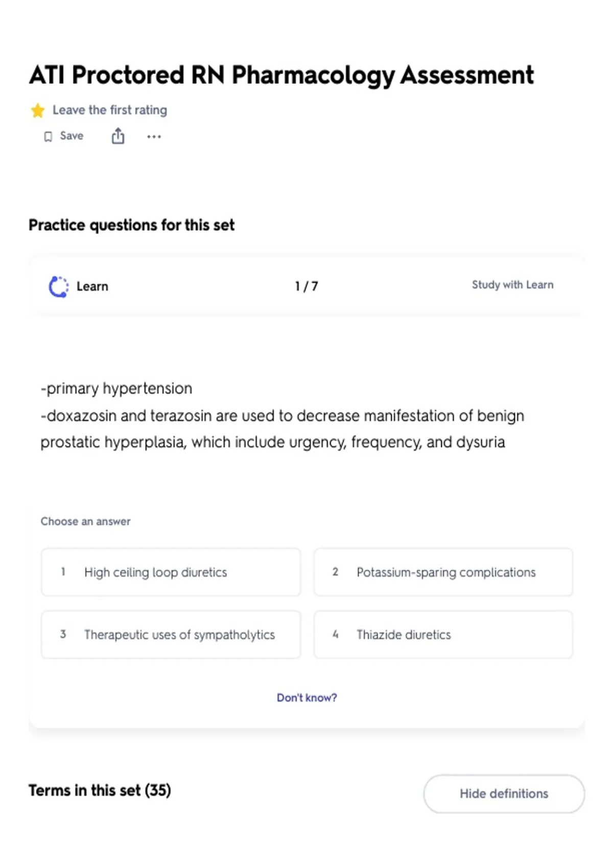This screenshot has width=613, height=868.
Task: Click the Terms in this set (35) heading
Action: pos(100,790)
